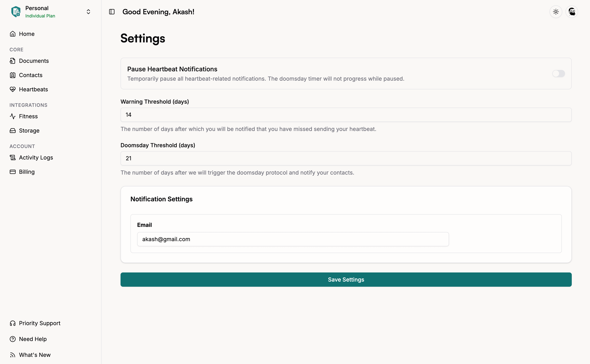Go to Contacts in sidebar
This screenshot has width=590, height=364.
click(x=31, y=75)
